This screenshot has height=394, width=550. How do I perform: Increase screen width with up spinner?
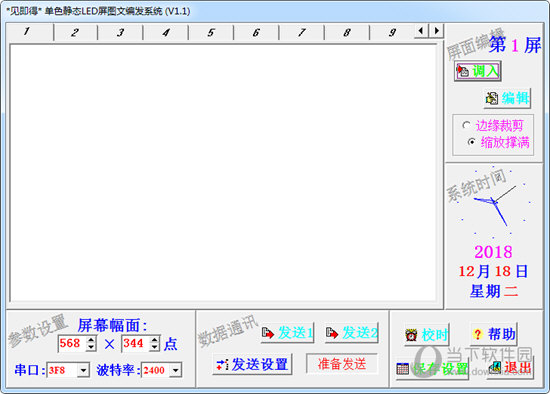92,340
